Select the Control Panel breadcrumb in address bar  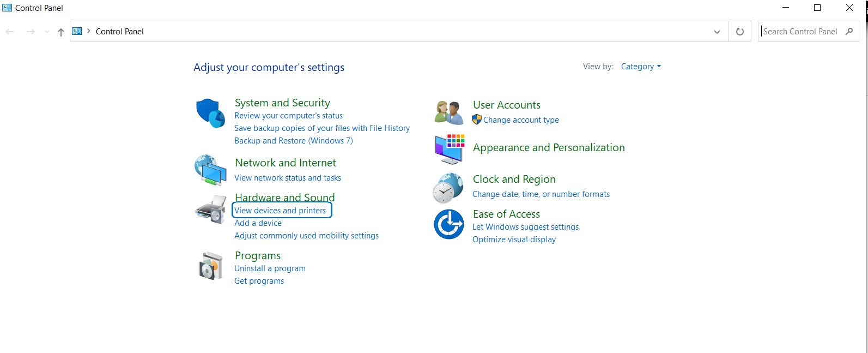click(120, 32)
